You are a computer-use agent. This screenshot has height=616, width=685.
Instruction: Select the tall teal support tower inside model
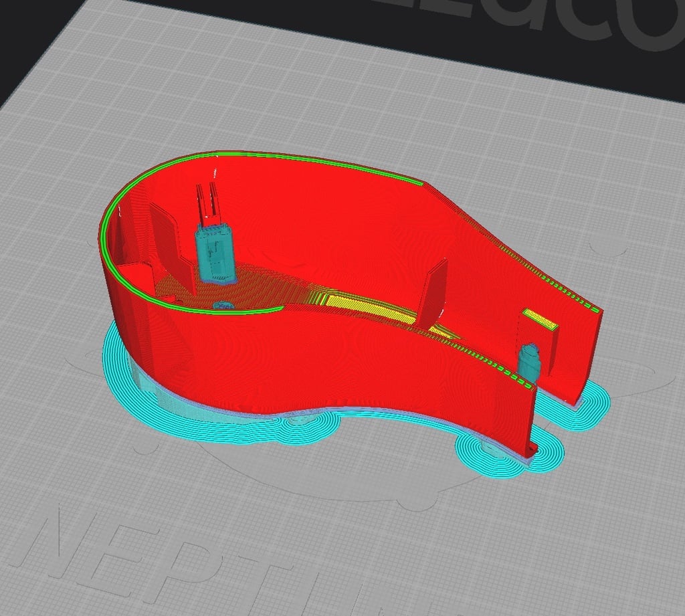coord(215,253)
